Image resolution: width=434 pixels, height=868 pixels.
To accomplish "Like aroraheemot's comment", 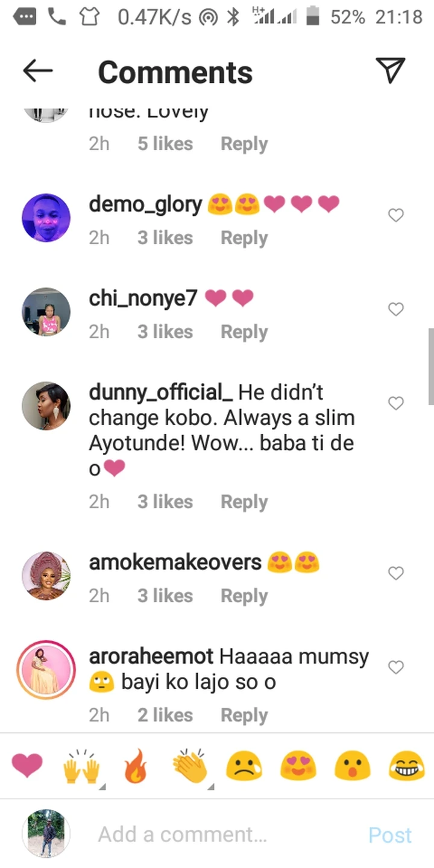I will (395, 667).
